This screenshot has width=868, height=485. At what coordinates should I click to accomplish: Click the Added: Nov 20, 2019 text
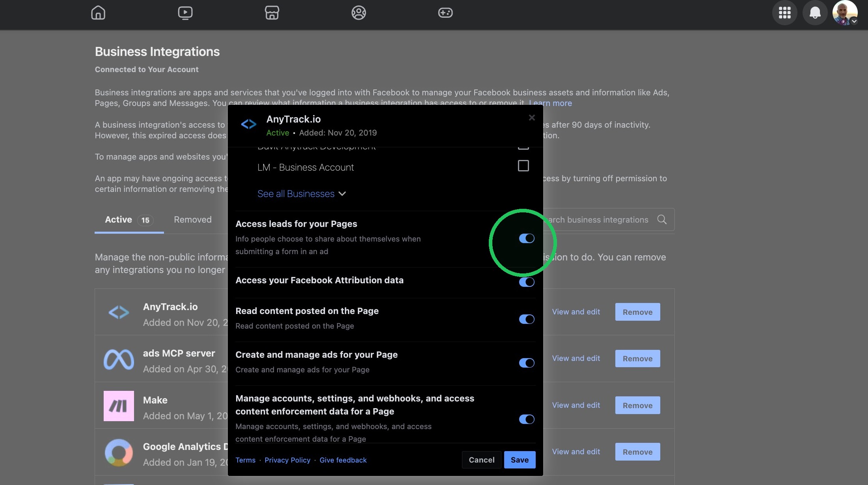tap(338, 133)
